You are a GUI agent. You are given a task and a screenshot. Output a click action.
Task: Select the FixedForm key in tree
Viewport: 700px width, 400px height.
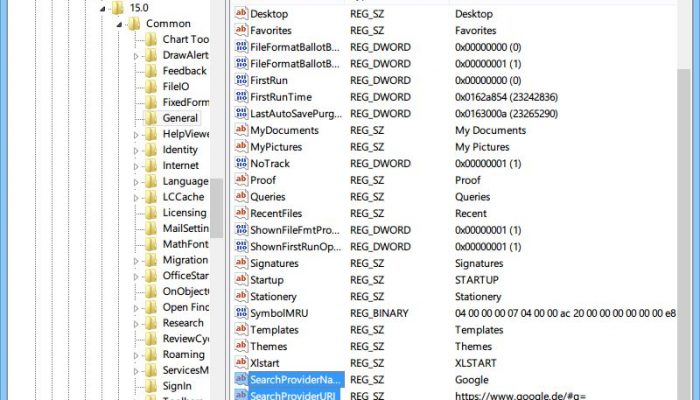pos(185,102)
